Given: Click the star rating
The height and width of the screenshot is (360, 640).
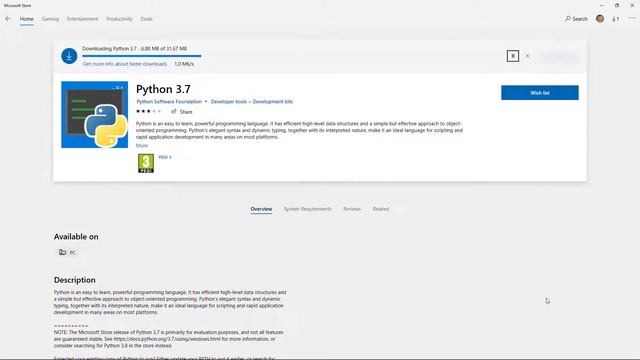Looking at the screenshot, I should [149, 111].
